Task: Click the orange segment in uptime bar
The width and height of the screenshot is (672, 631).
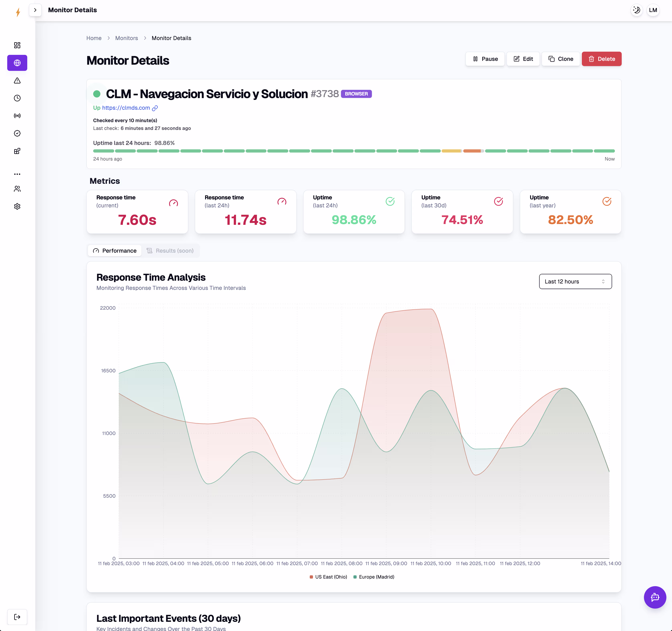Action: coord(472,151)
